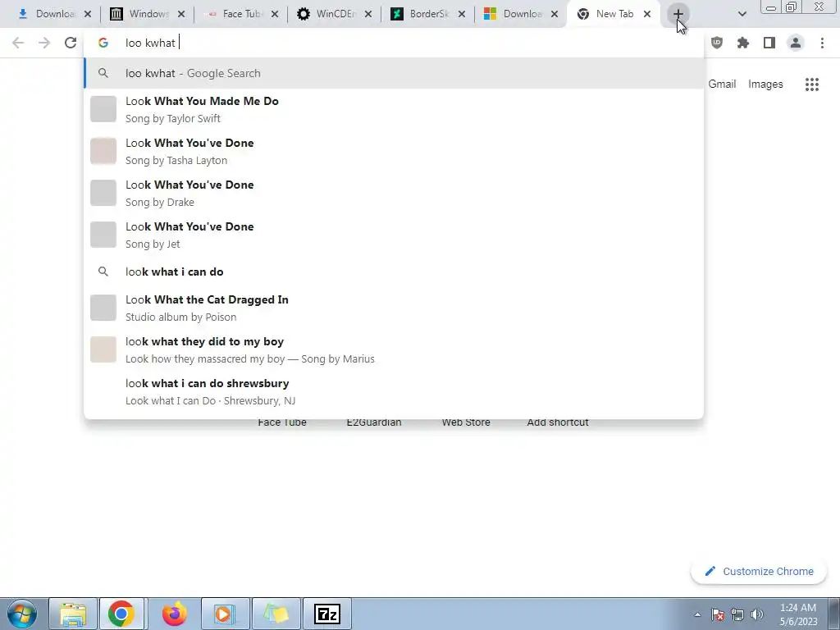Open the Windows Start menu
The height and width of the screenshot is (630, 840).
22,614
